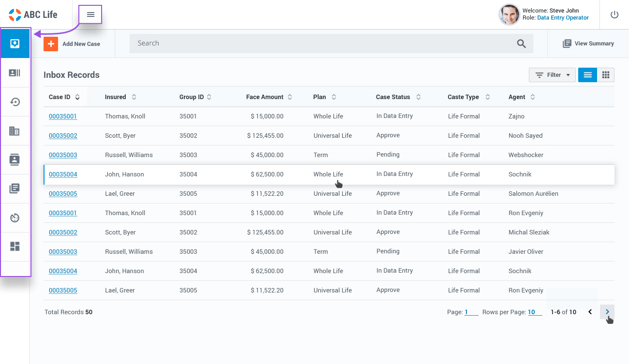Open case 00035001 link in first row

tap(63, 116)
